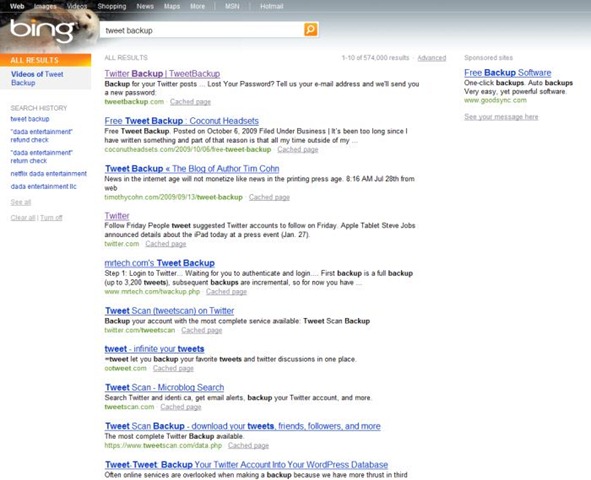The width and height of the screenshot is (591, 480).
Task: Switch to Videos search
Action: click(77, 6)
